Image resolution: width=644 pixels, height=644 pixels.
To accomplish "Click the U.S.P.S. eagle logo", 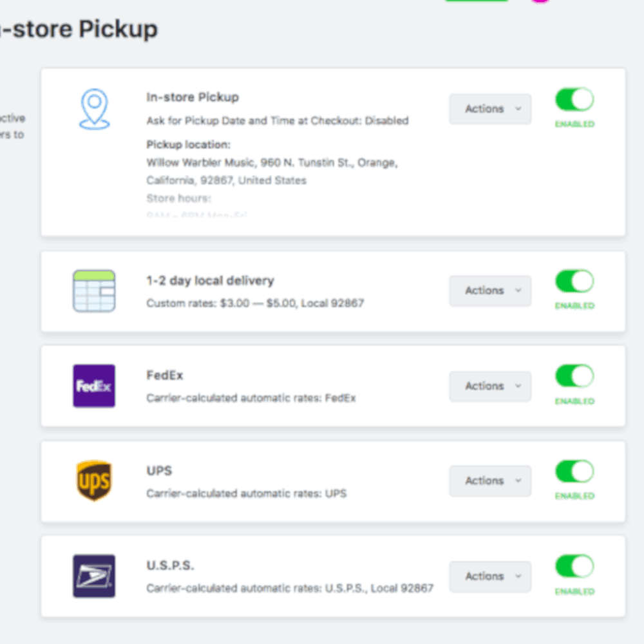I will tap(94, 576).
